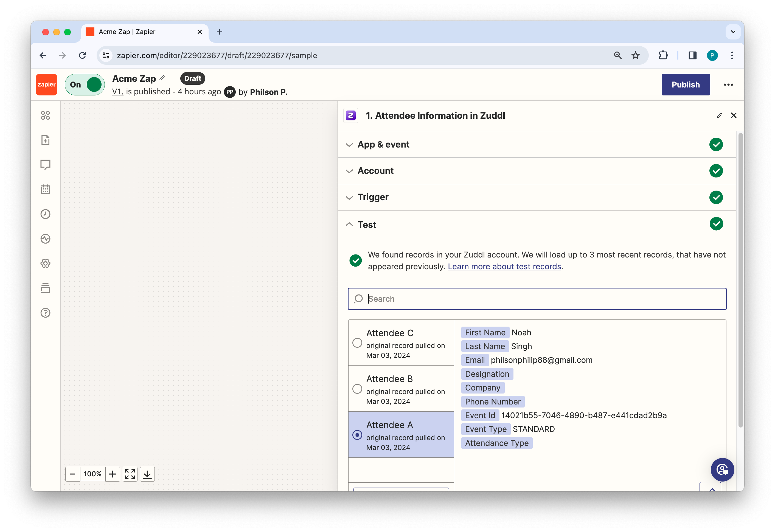Screen dimensions: 775x532
Task: Click fit-to-view expand arrows icon
Action: [130, 474]
